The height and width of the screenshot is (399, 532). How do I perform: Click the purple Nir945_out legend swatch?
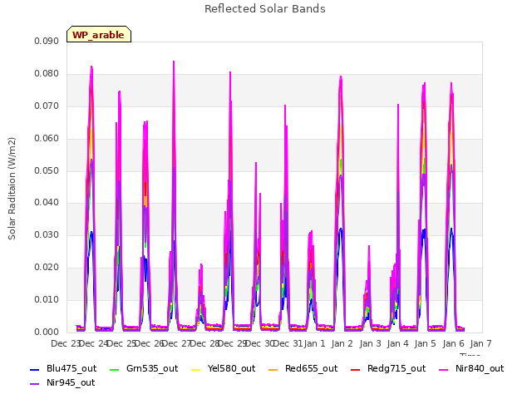35,384
